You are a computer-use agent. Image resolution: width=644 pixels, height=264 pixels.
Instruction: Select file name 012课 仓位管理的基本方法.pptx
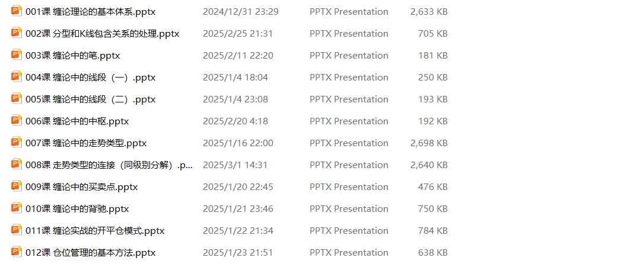90,253
